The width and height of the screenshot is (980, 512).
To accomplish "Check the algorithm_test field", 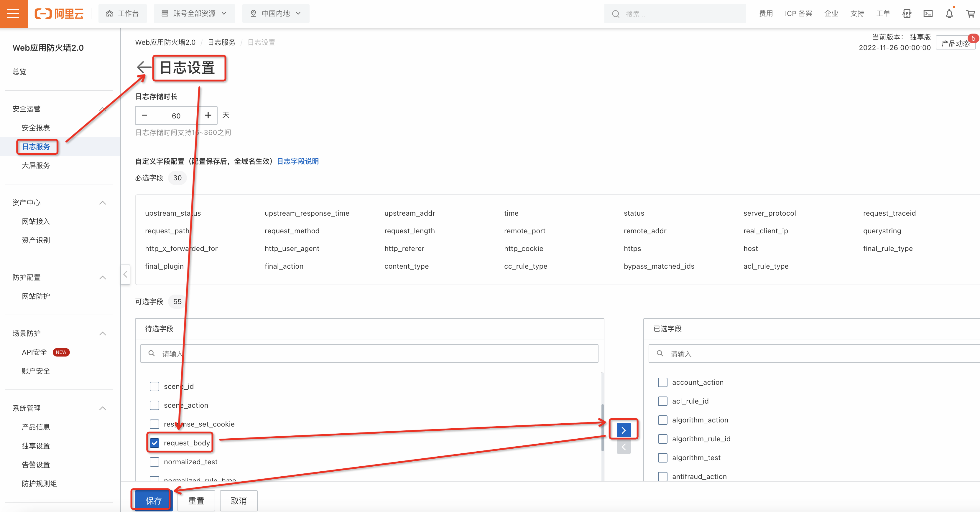I will coord(662,458).
